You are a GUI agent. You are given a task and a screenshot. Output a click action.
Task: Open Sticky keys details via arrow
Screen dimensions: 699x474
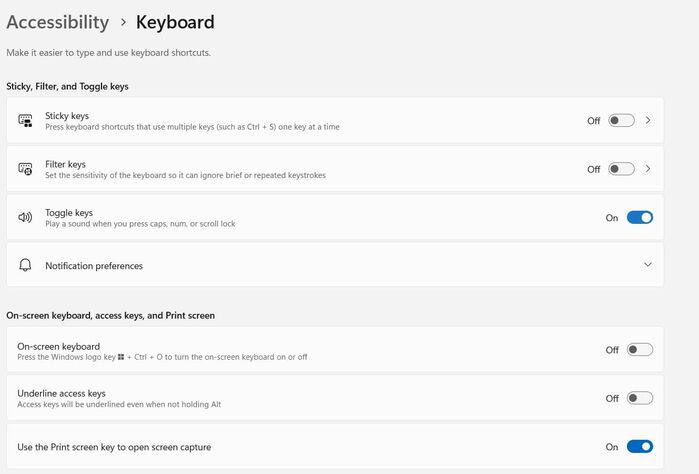(x=648, y=121)
